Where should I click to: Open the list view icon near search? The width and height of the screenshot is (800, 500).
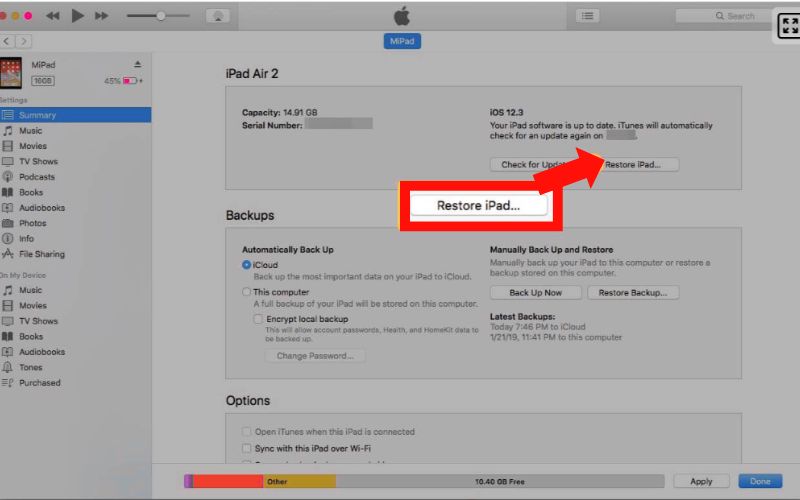[588, 16]
